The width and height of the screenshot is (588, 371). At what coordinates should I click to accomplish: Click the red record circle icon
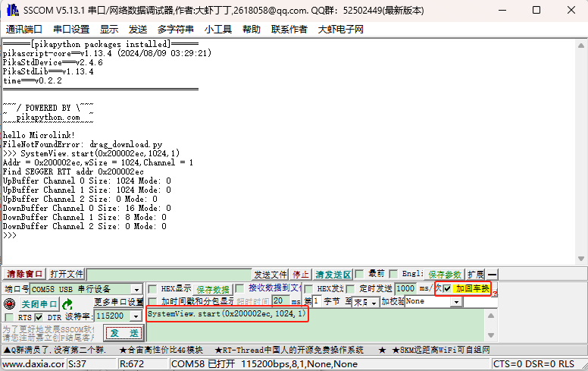click(x=9, y=303)
